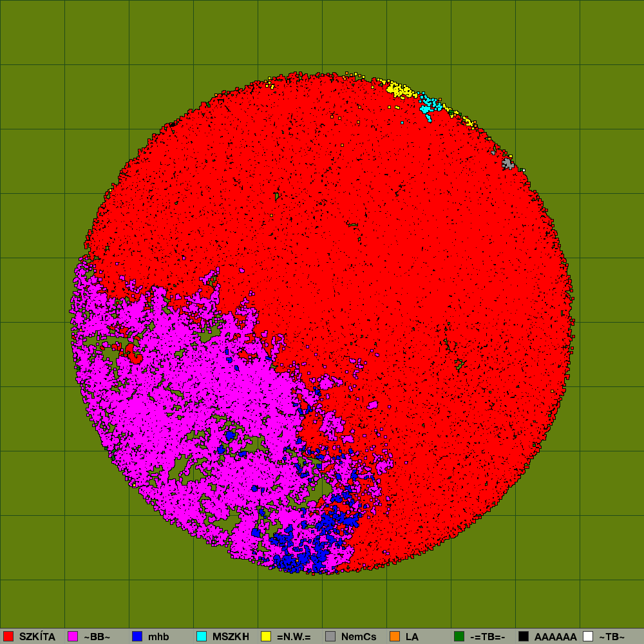Image resolution: width=644 pixels, height=644 pixels.
Task: Click the gray NemCs legend swatch
Action: coord(330,636)
